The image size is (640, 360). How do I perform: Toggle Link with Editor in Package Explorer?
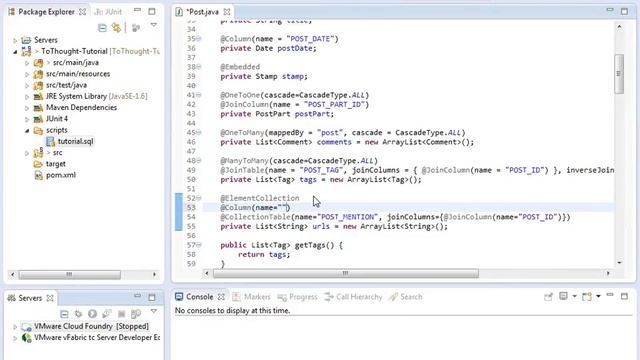tap(117, 27)
